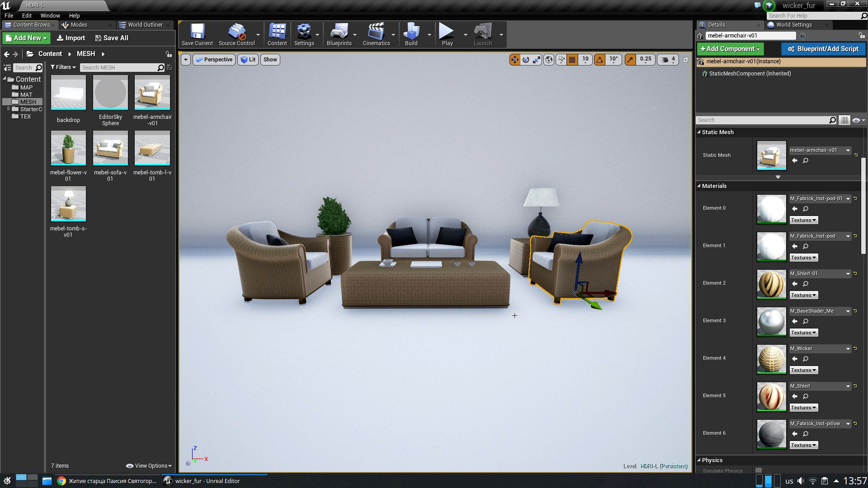Toggle grid snapping in the viewport
Screen dimensions: 868x488
point(572,60)
